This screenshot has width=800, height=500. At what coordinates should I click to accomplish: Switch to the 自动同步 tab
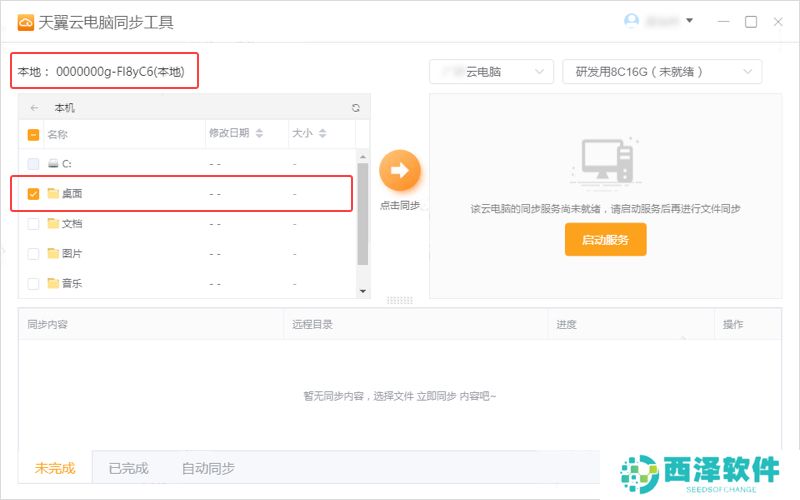[x=208, y=468]
